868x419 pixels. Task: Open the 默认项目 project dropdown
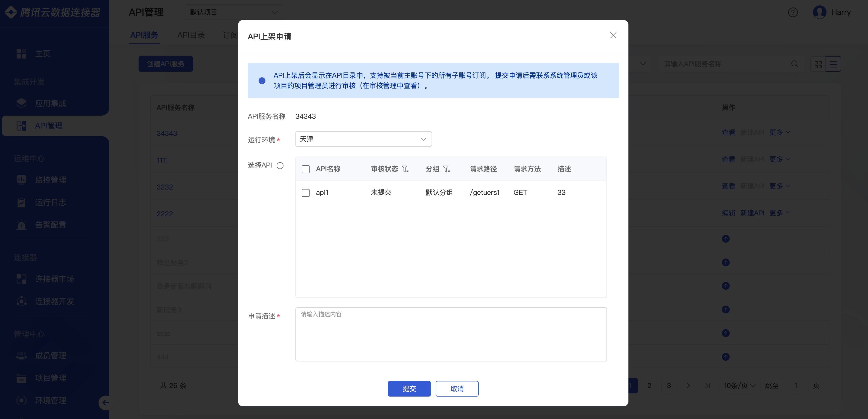tap(234, 12)
